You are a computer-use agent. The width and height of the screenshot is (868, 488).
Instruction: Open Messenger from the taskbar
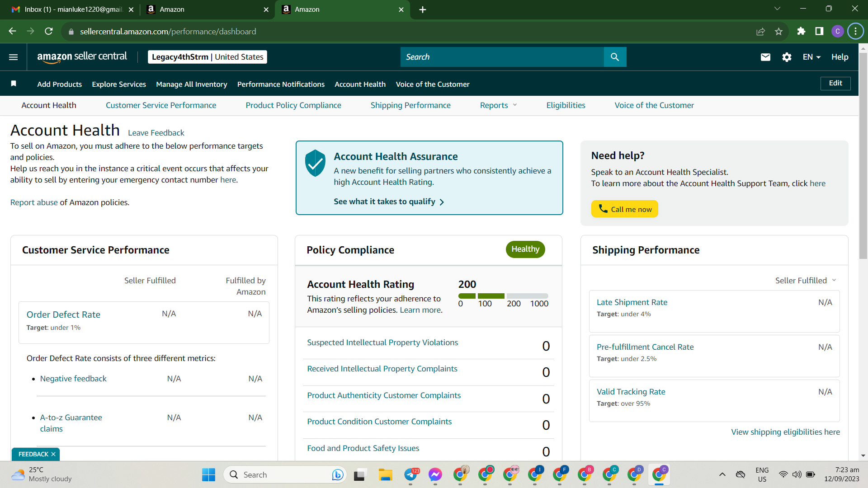click(x=435, y=474)
